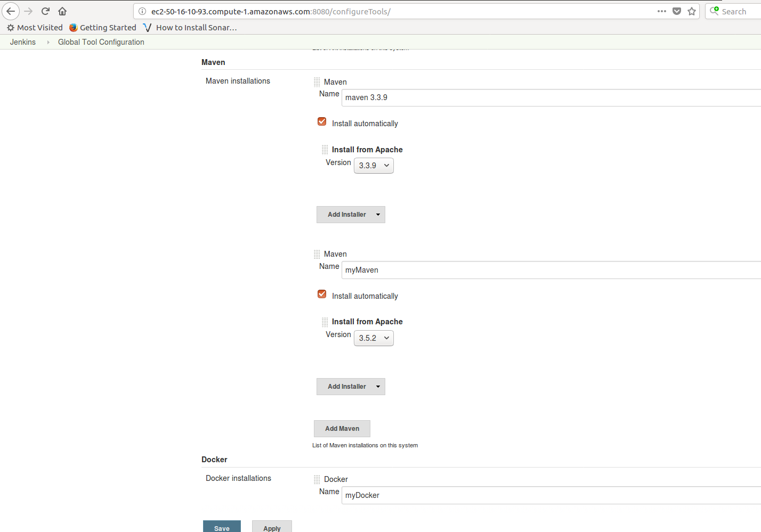Uncheck Install automatically for maven 3.3.9

(x=322, y=122)
